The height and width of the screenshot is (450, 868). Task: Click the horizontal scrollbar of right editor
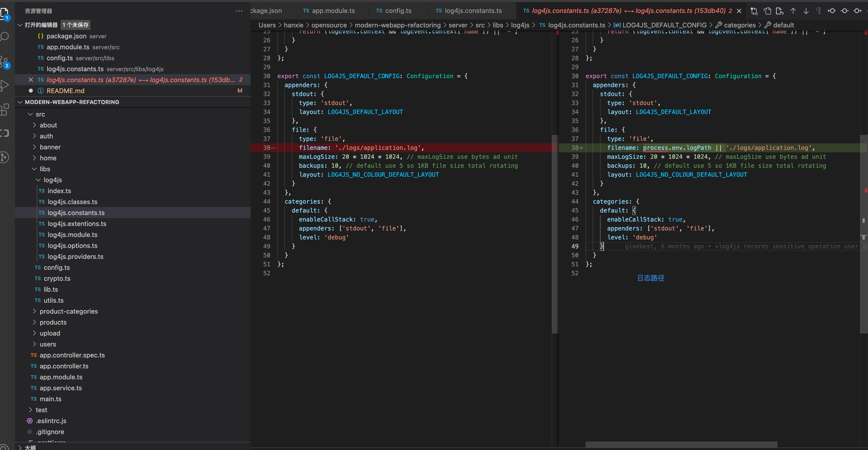point(681,445)
